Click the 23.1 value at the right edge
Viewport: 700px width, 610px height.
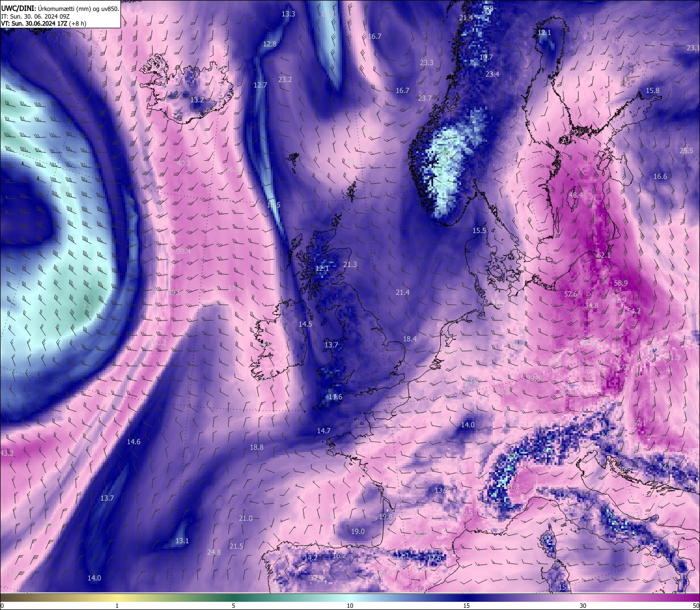(x=693, y=48)
